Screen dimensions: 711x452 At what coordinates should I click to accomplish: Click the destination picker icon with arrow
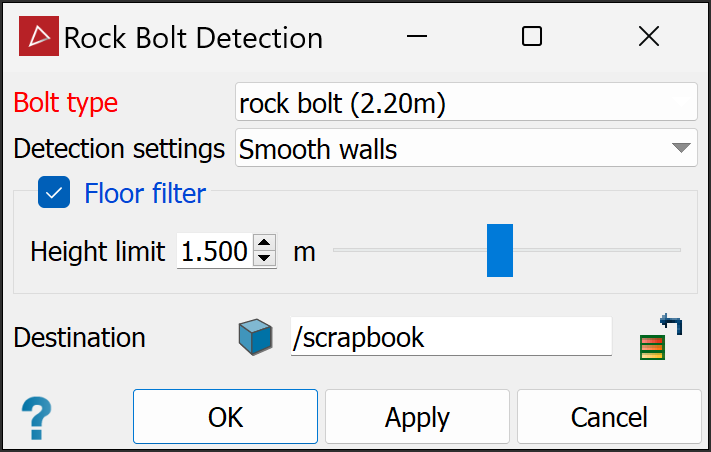pyautogui.click(x=660, y=336)
